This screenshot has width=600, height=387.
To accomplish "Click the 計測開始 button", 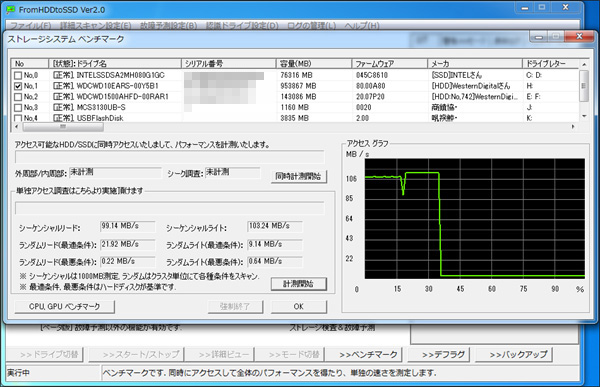I will (298, 284).
